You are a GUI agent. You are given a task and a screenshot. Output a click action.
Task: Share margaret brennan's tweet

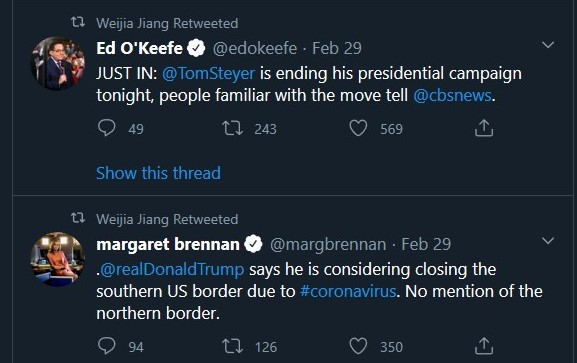pyautogui.click(x=484, y=346)
